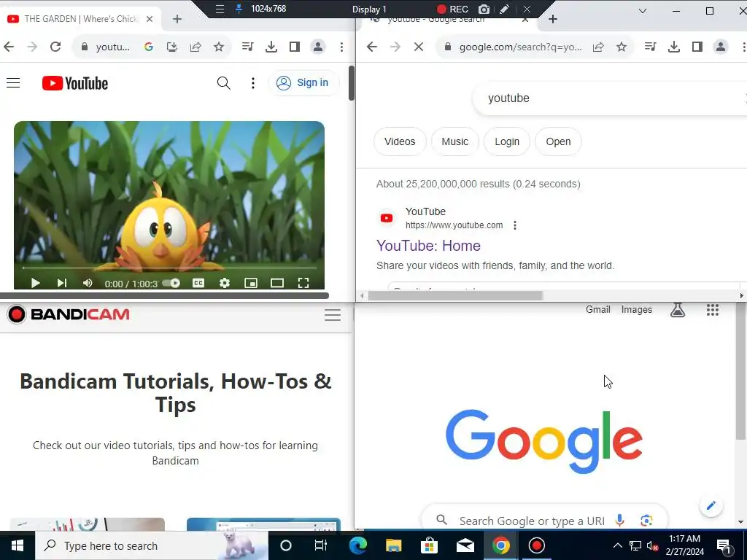Viewport: 747px width, 560px height.
Task: Open video settings gear in player
Action: coord(225,284)
